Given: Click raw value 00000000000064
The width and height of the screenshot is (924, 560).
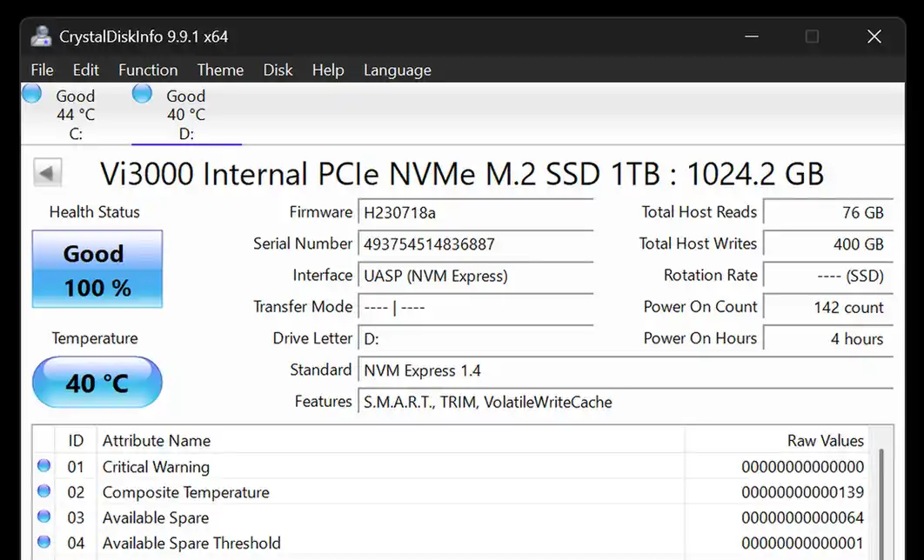Looking at the screenshot, I should click(802, 517).
